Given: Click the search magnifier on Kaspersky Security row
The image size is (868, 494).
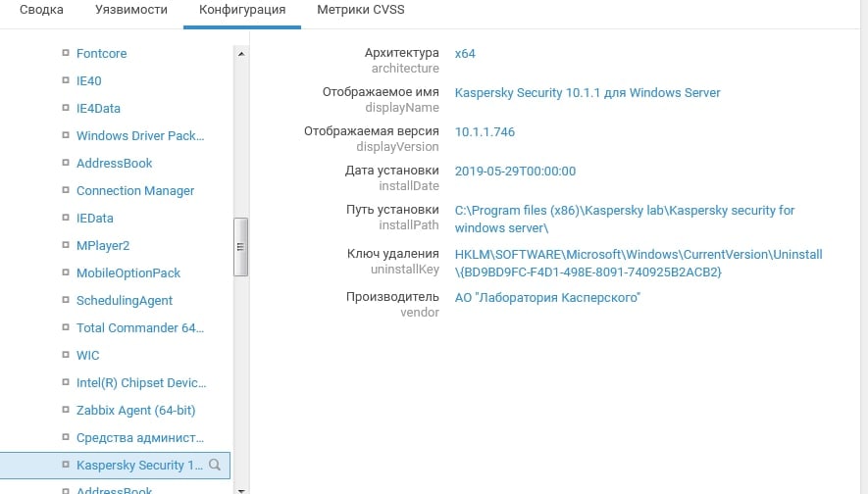Looking at the screenshot, I should click(x=215, y=465).
